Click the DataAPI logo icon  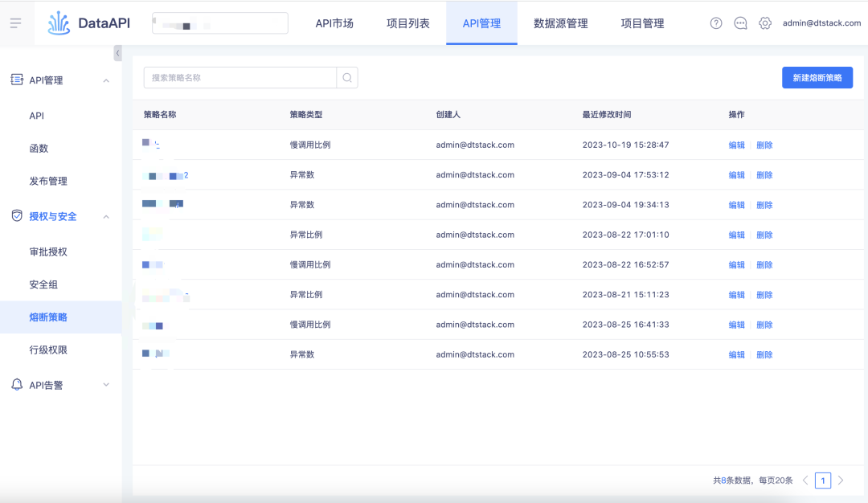(59, 23)
